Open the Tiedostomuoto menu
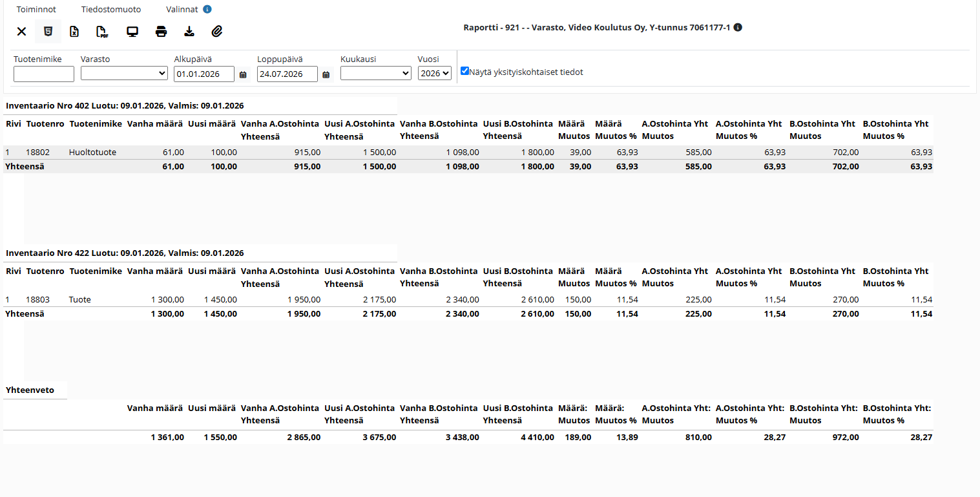This screenshot has width=980, height=497. pyautogui.click(x=111, y=10)
